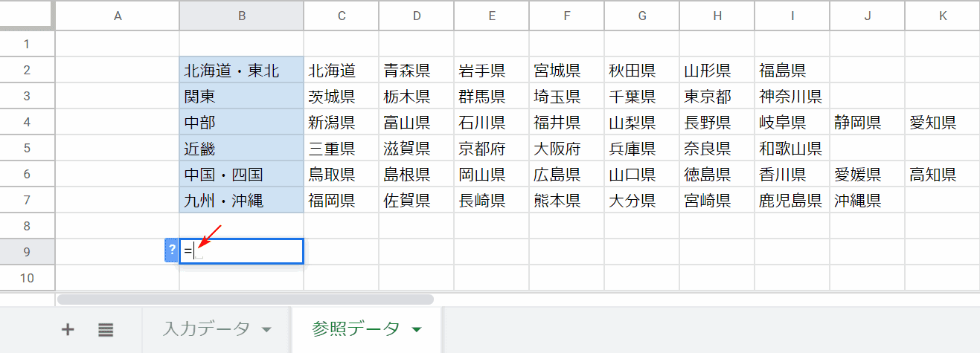980x353 pixels.
Task: Click cell containing 三重県
Action: [x=341, y=149]
